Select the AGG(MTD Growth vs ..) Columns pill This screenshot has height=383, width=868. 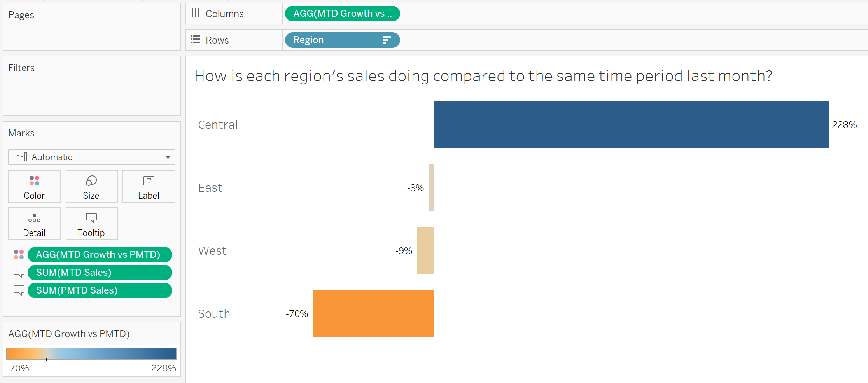(x=342, y=14)
